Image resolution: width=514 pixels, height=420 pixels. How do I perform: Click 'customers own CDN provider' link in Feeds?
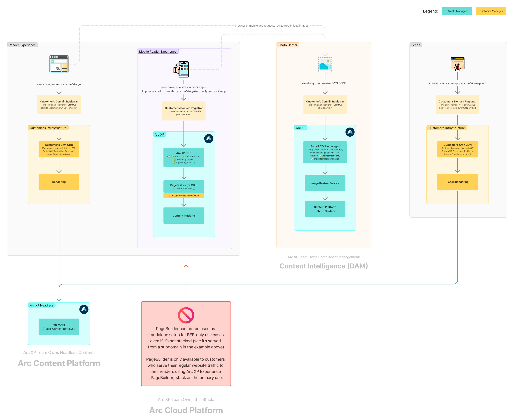pos(461,108)
